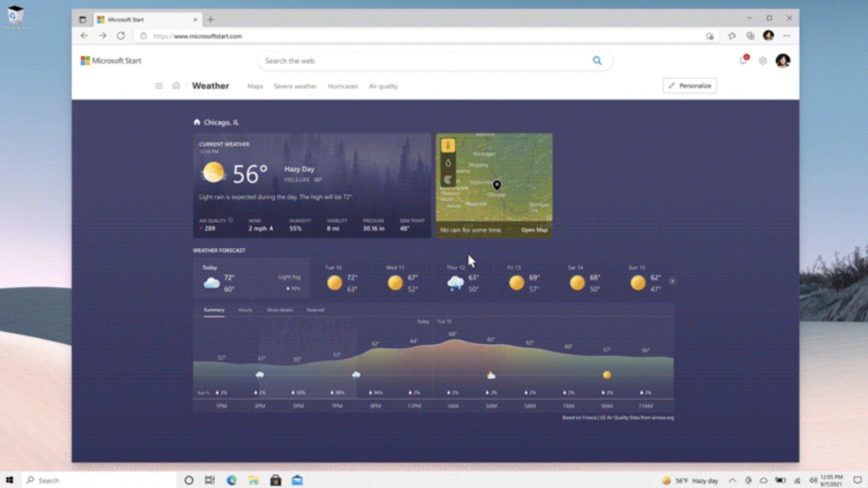Select the Wed 11 forecast day
Screen dimensions: 868x488
tap(403, 279)
